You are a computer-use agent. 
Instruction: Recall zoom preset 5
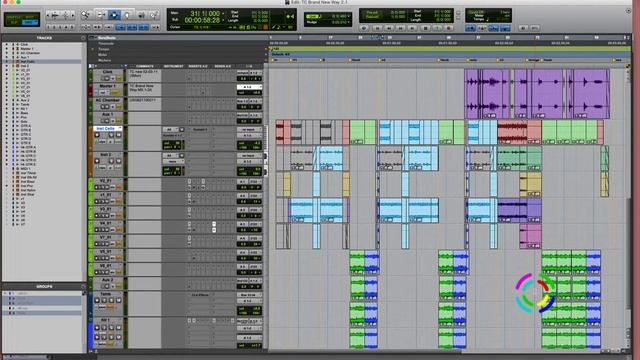point(72,27)
